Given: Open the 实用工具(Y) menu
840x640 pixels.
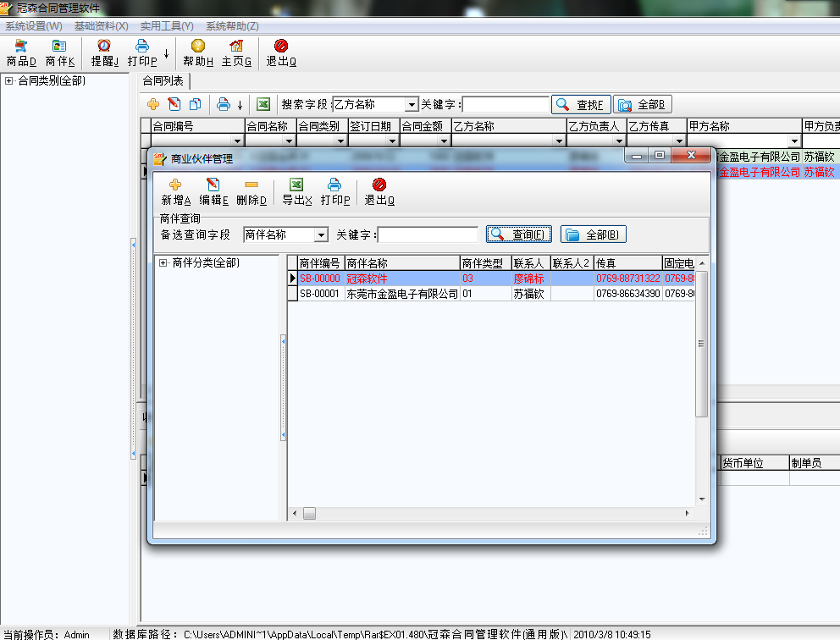Looking at the screenshot, I should (167, 26).
